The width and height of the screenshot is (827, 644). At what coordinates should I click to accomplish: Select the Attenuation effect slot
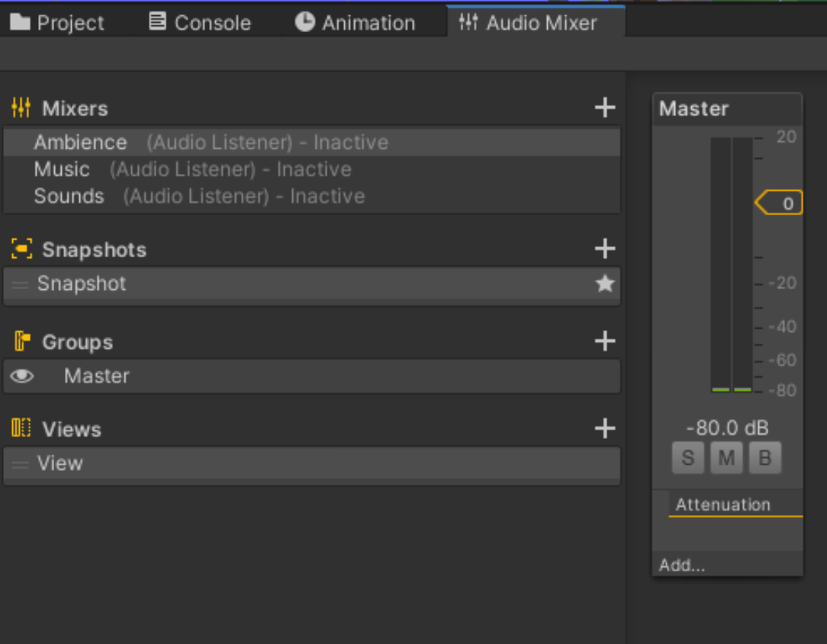coord(723,504)
